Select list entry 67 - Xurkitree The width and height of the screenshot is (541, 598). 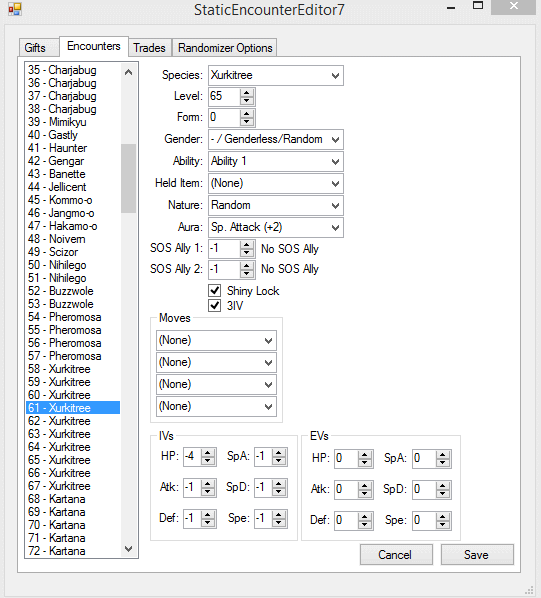point(73,486)
